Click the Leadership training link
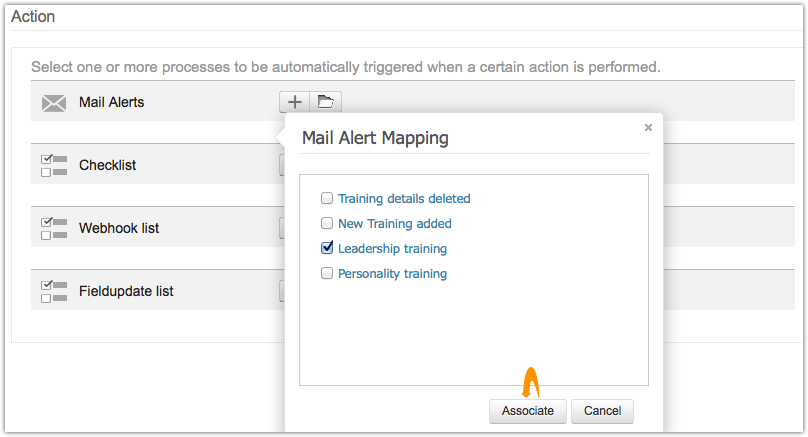Screen dimensions: 808x437 (392, 248)
